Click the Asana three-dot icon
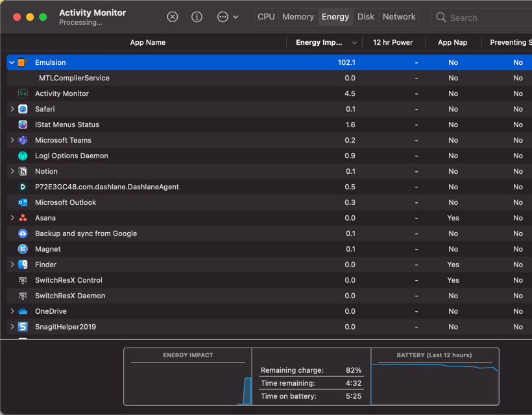Screen dimensions: 532x415 click(x=23, y=218)
